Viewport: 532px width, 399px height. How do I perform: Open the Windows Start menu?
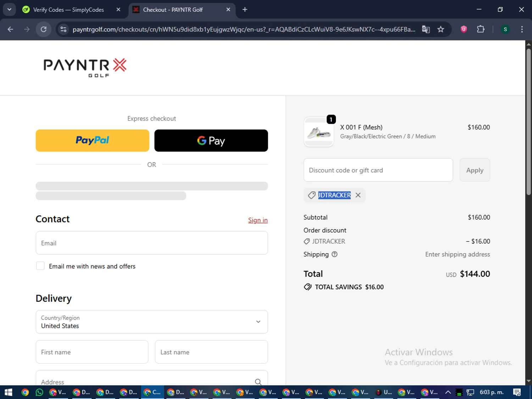[9, 392]
